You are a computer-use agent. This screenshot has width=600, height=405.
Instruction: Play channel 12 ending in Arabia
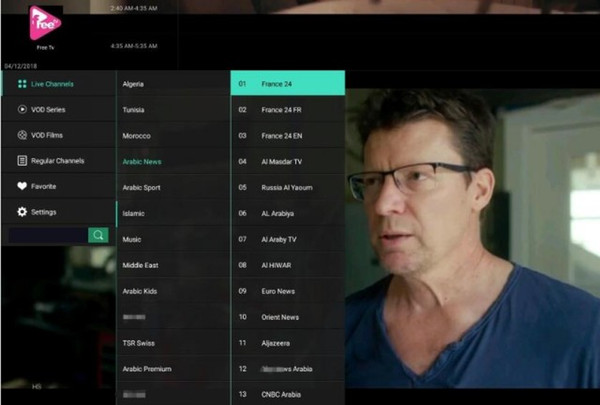pos(288,369)
